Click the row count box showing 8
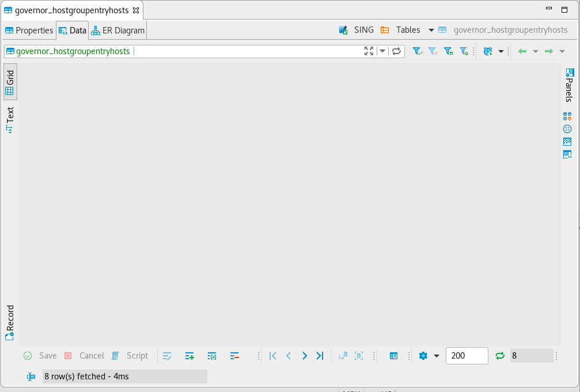 tap(532, 356)
